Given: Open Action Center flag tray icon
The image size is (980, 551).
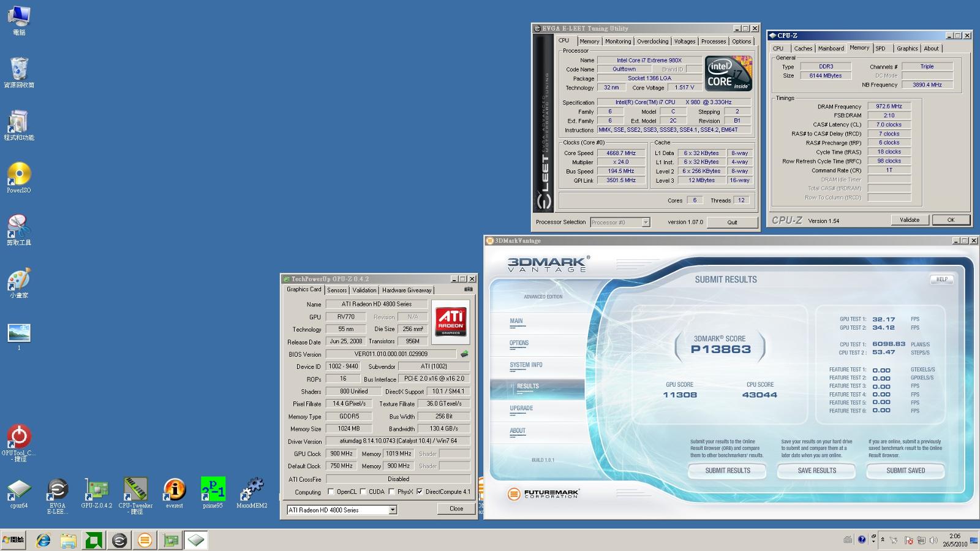Looking at the screenshot, I should (908, 540).
